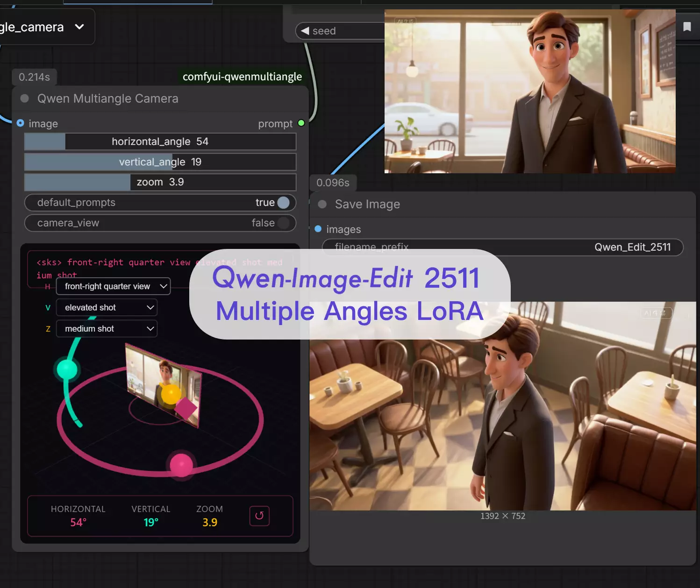Toggle default_prompts switch off
The height and width of the screenshot is (588, 700).
click(x=283, y=202)
